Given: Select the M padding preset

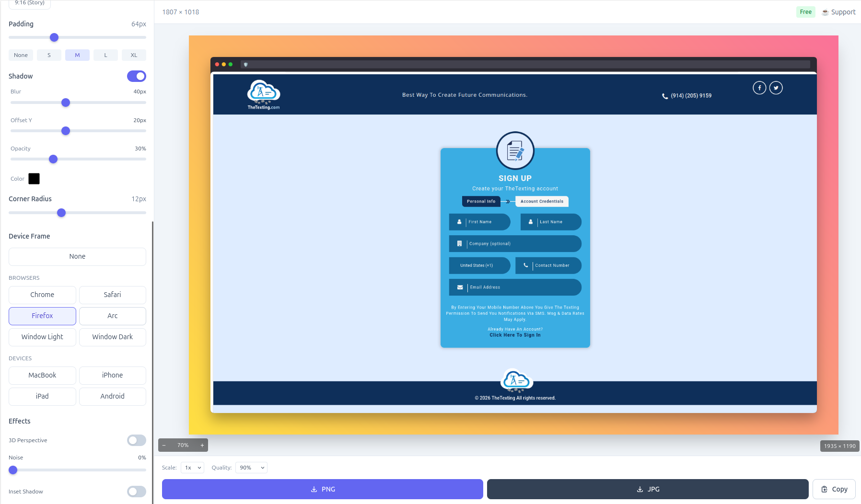Looking at the screenshot, I should click(x=77, y=55).
